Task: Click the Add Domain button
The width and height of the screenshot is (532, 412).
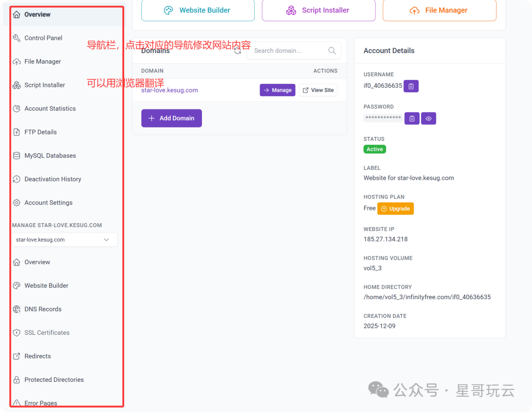Action: coord(172,118)
